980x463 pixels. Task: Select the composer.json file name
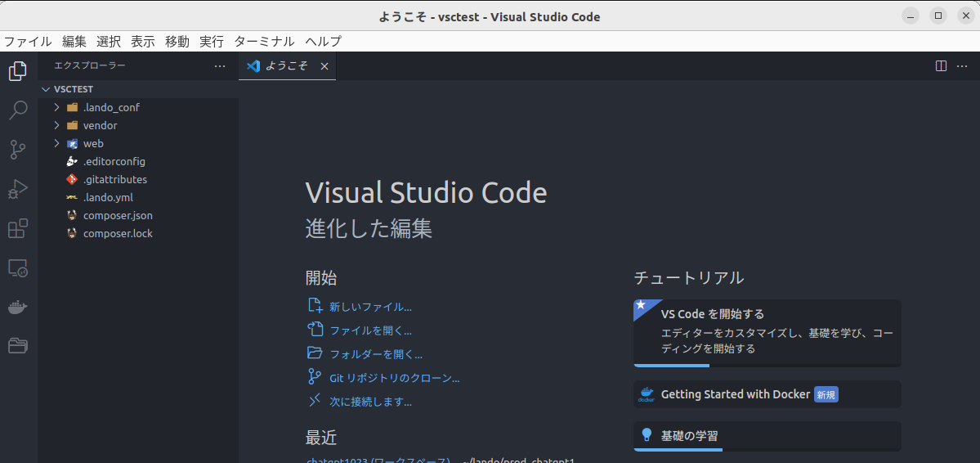(x=119, y=215)
